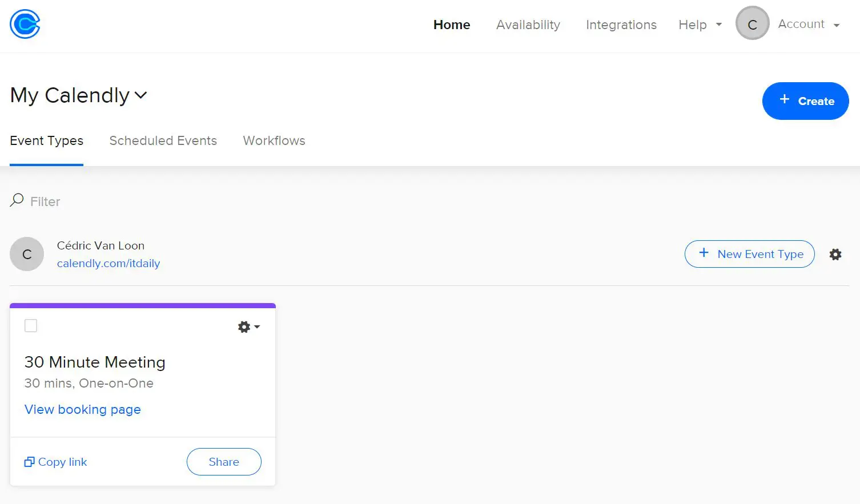Image resolution: width=860 pixels, height=504 pixels.
Task: Check the 30 Minute Meeting checkbox
Action: click(x=31, y=325)
